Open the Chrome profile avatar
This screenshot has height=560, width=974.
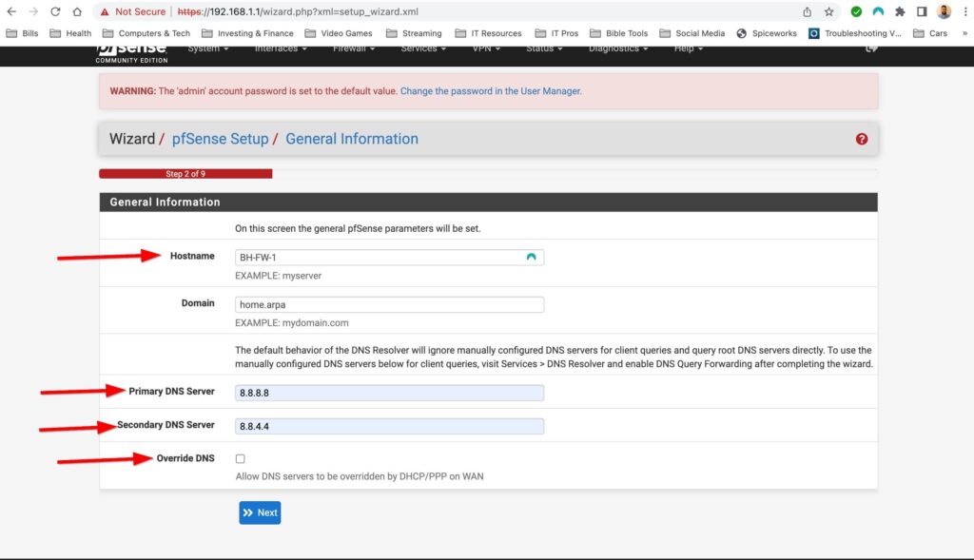point(944,11)
